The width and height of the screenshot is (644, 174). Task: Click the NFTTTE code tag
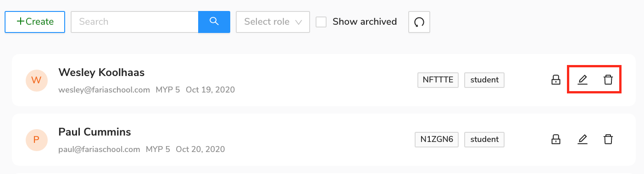[x=438, y=80]
